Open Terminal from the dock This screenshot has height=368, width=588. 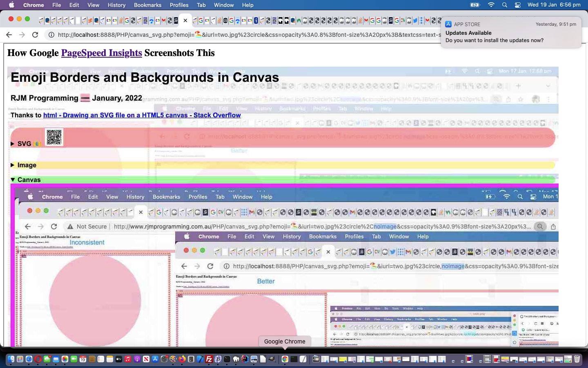pyautogui.click(x=227, y=359)
